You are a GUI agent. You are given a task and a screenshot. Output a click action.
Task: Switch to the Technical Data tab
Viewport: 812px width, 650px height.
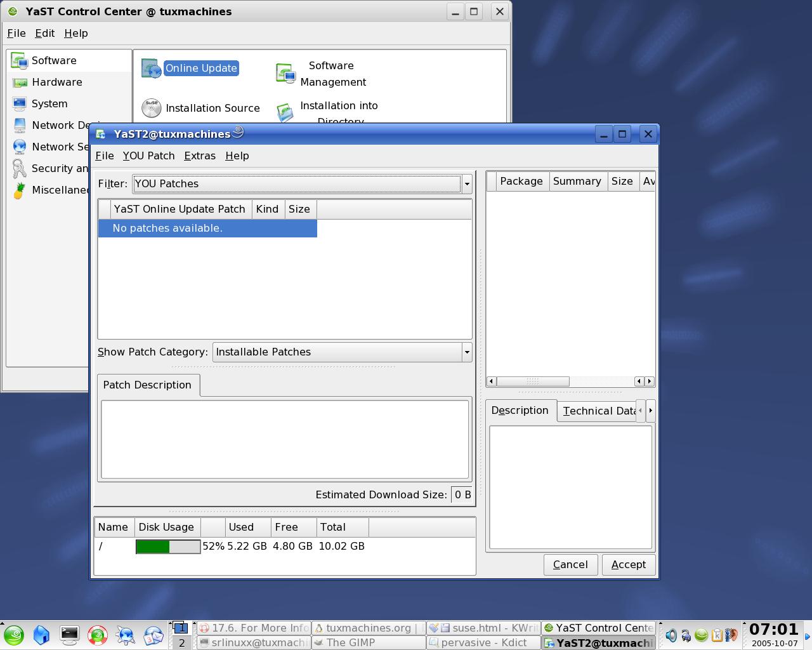click(598, 411)
